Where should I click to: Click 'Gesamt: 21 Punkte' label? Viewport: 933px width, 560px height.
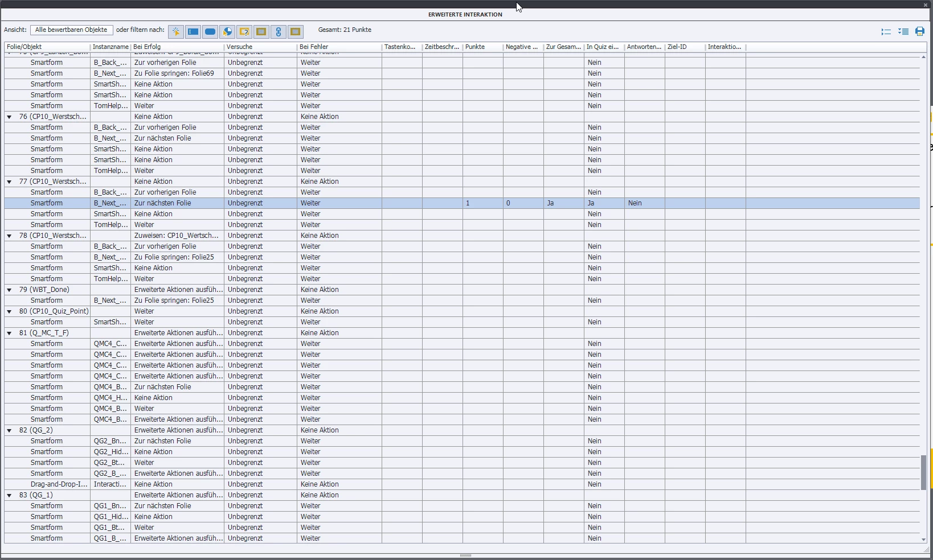click(x=345, y=30)
